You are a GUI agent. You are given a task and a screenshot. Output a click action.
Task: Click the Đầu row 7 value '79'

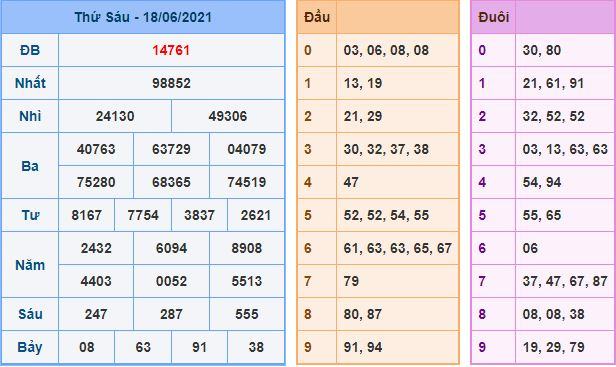point(351,281)
